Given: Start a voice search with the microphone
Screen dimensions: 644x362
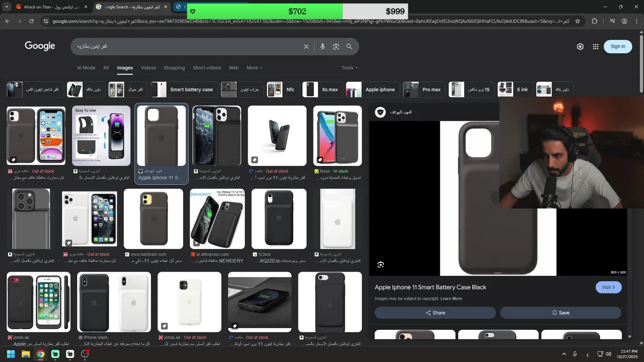Looking at the screenshot, I should tap(323, 46).
